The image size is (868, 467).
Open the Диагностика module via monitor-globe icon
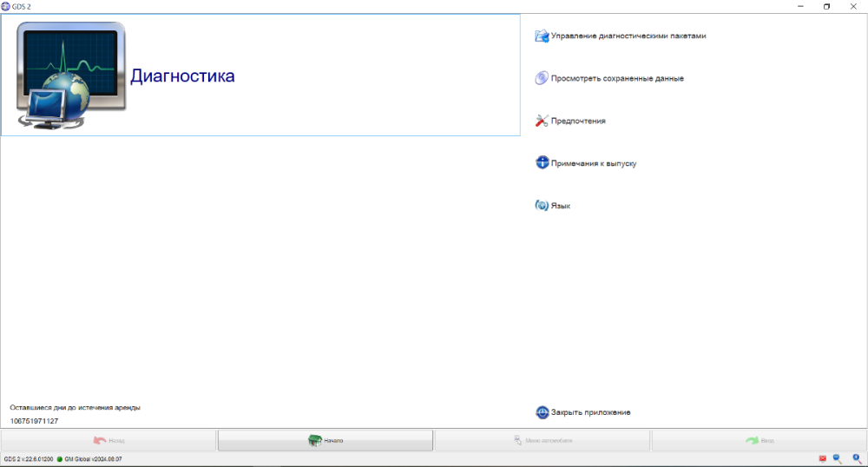pyautogui.click(x=71, y=76)
